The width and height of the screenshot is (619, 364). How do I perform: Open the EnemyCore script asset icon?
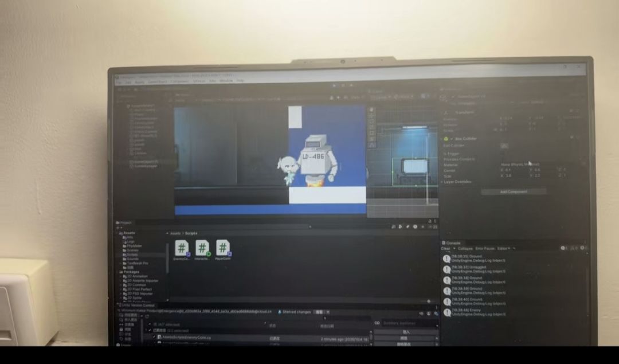(182, 248)
